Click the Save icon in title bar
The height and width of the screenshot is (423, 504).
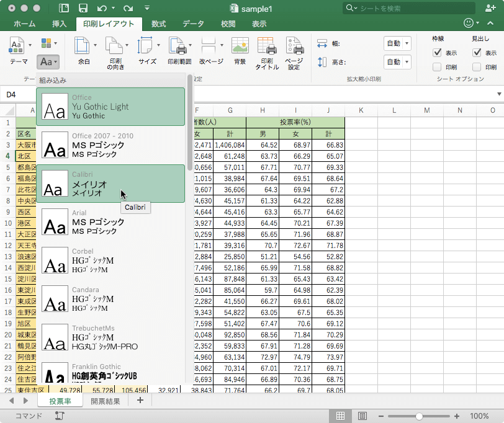click(83, 8)
